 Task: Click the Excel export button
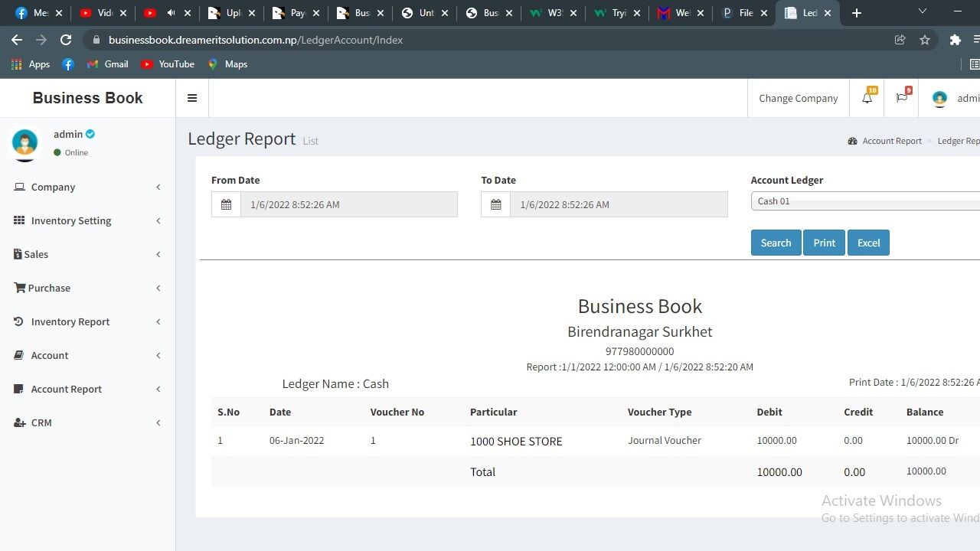pos(868,243)
